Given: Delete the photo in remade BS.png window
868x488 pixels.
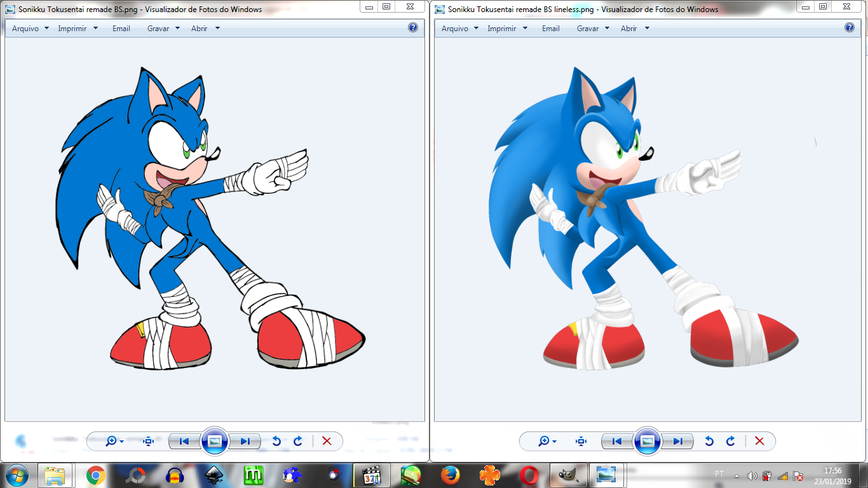Looking at the screenshot, I should tap(327, 441).
